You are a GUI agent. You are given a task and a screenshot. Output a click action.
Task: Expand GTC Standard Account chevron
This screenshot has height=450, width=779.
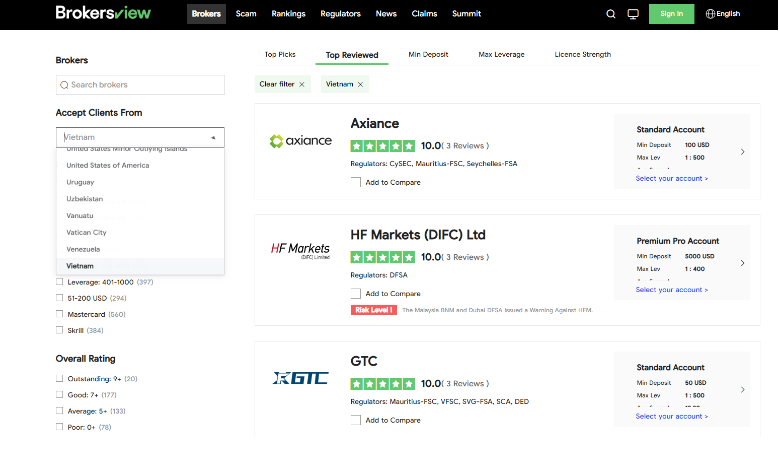742,390
